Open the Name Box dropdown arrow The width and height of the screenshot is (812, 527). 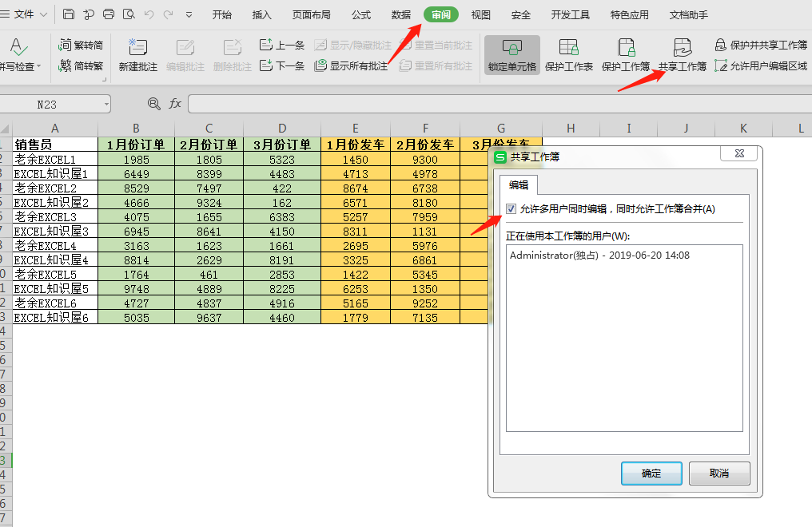[106, 105]
